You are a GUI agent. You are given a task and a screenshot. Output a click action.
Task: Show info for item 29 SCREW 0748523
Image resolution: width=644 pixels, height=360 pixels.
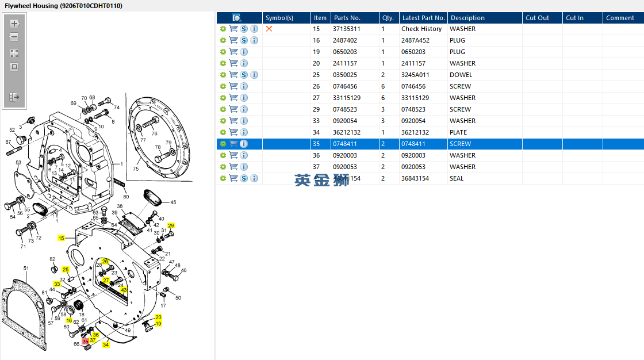point(244,109)
